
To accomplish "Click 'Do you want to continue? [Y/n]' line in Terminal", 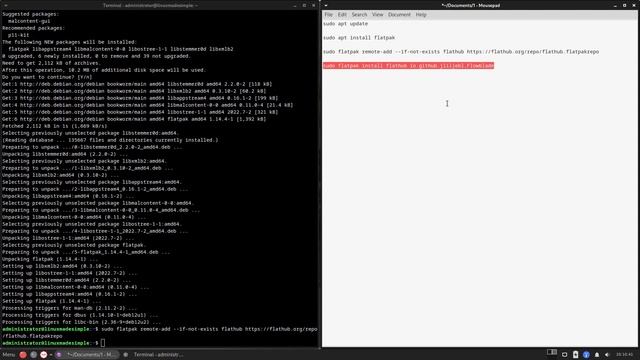I will (x=47, y=77).
